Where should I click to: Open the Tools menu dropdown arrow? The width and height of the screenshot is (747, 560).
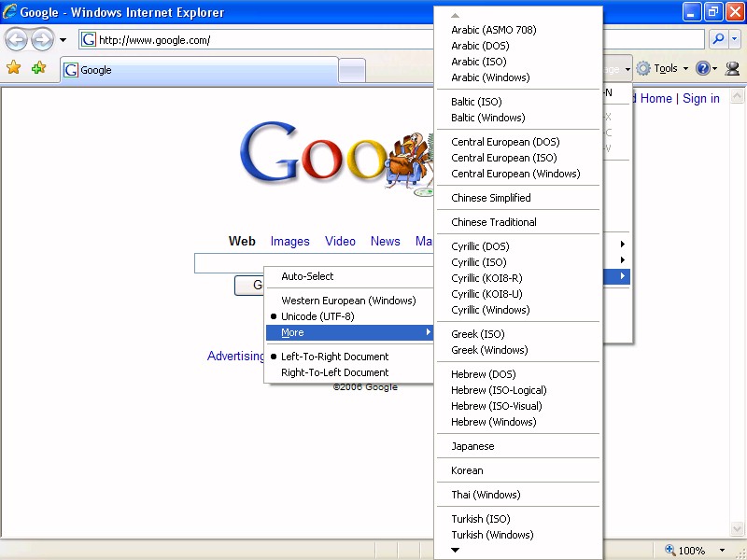(x=685, y=68)
